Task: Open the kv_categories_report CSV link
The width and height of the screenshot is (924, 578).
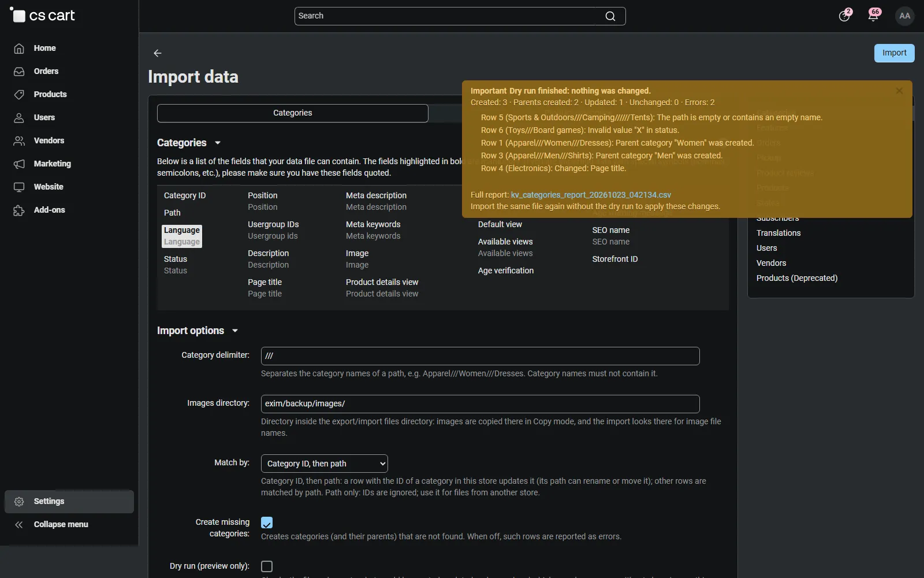Action: tap(591, 195)
